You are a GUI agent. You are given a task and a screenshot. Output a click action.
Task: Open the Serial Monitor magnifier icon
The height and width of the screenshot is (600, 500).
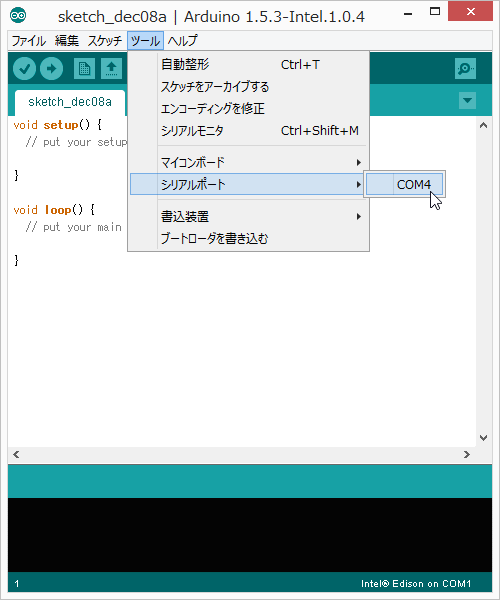(x=465, y=69)
